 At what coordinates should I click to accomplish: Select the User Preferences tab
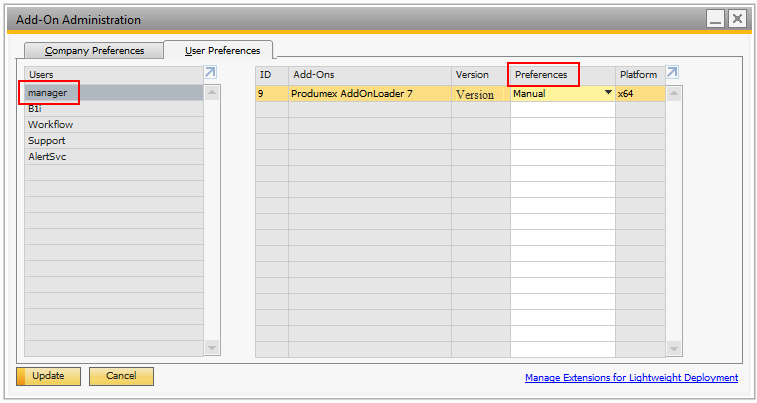pos(222,50)
